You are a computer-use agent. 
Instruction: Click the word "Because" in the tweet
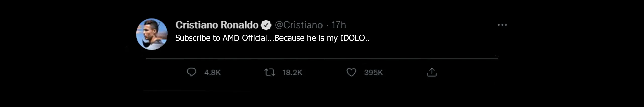tap(290, 38)
